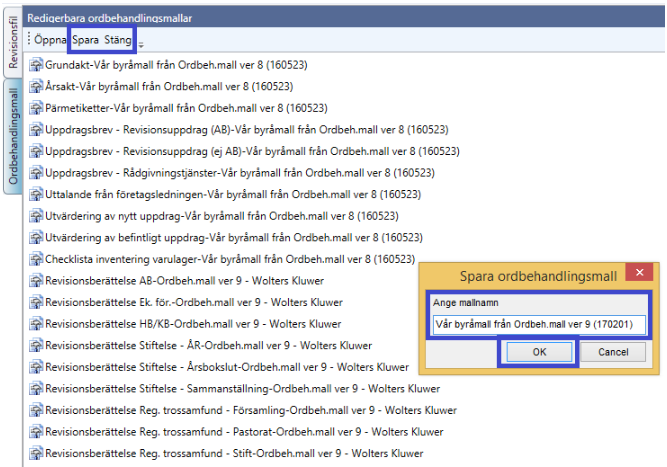Select Uppdragsbrev - Revisionsuppdrag (AB) template row
This screenshot has width=667, height=467.
tap(247, 129)
